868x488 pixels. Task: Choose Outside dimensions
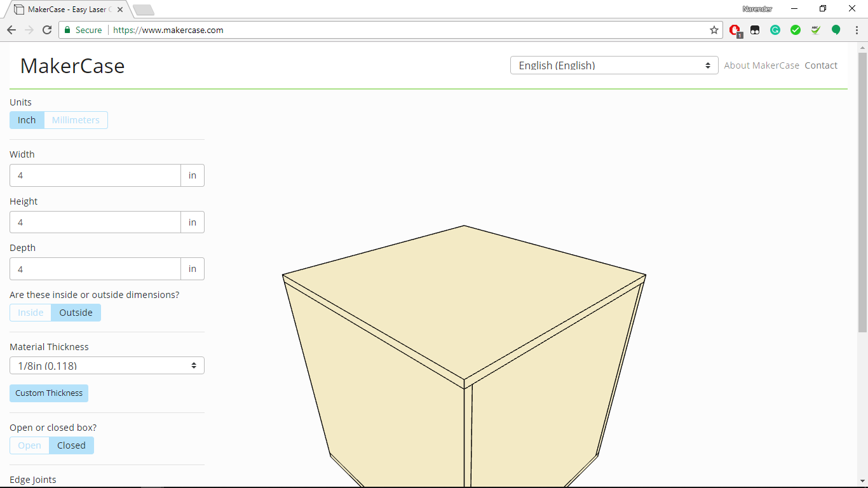[76, 313]
